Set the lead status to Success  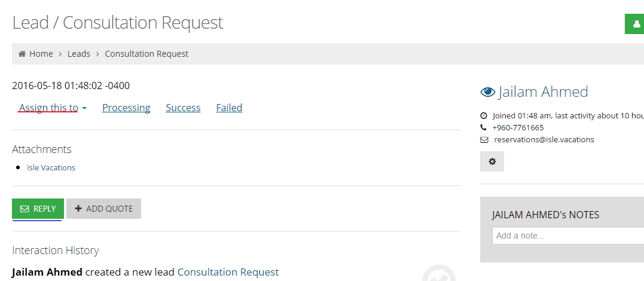tap(183, 108)
